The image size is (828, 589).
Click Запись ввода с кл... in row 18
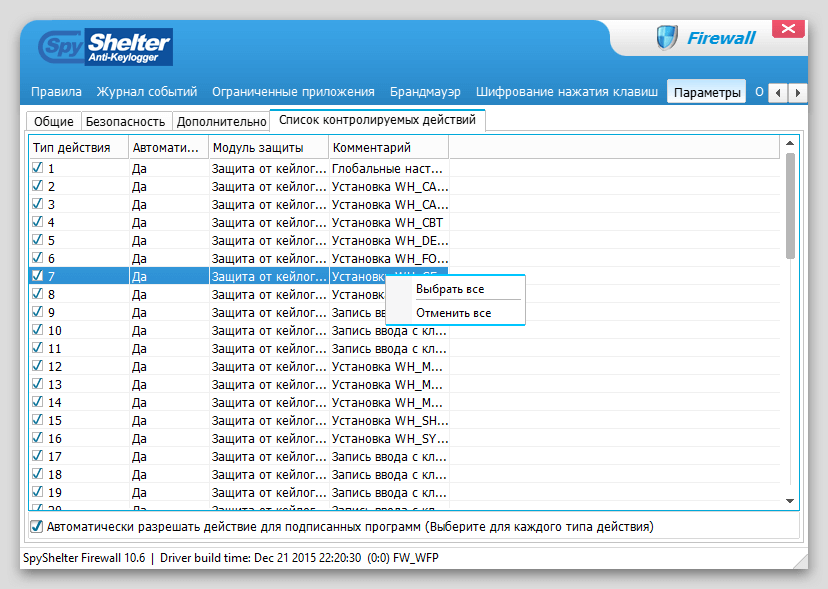389,474
